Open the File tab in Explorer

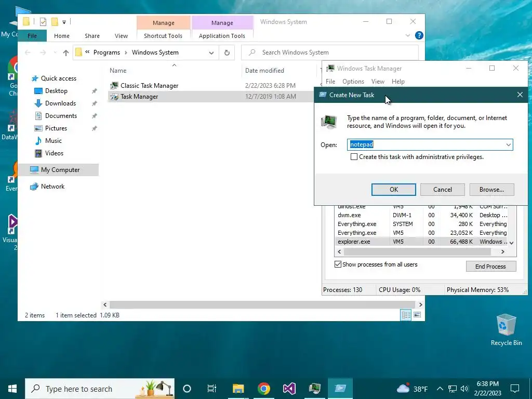click(x=32, y=36)
